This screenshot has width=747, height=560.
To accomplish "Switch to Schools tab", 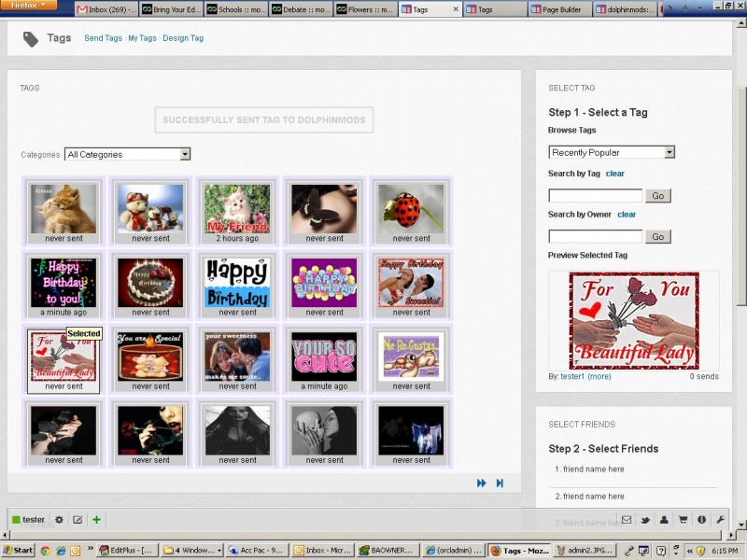I will (236, 9).
